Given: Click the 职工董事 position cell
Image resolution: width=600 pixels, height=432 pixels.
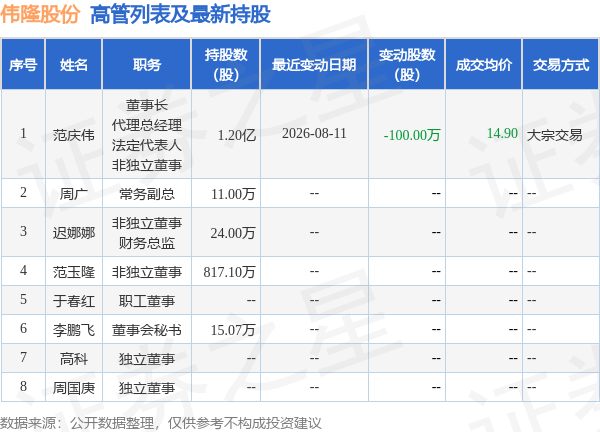Looking at the screenshot, I should tap(147, 301).
